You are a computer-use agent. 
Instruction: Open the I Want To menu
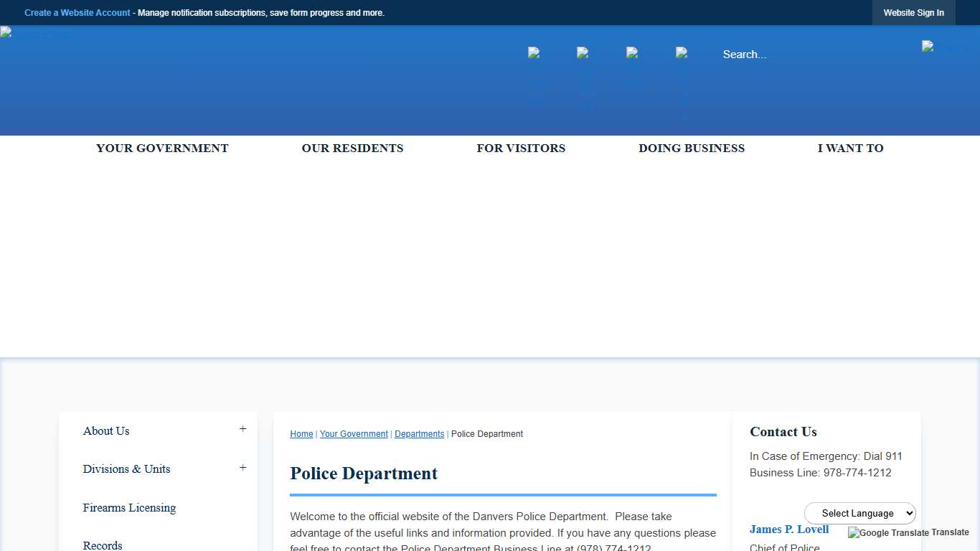pyautogui.click(x=850, y=149)
